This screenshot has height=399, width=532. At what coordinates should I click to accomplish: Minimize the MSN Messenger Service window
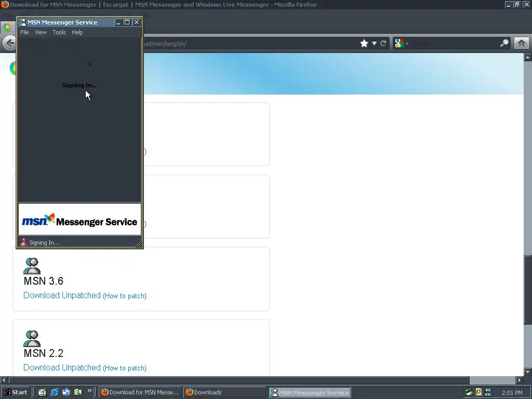118,22
